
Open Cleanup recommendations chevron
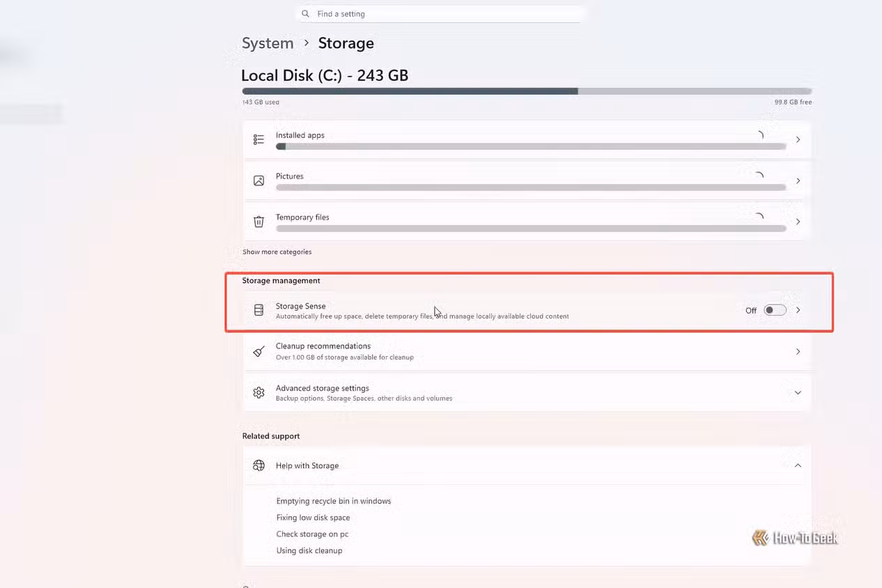tap(798, 351)
